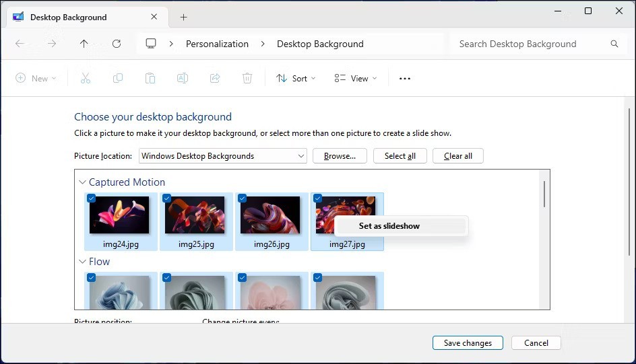The width and height of the screenshot is (636, 364).
Task: Collapse the Captured Motion group
Action: 82,182
